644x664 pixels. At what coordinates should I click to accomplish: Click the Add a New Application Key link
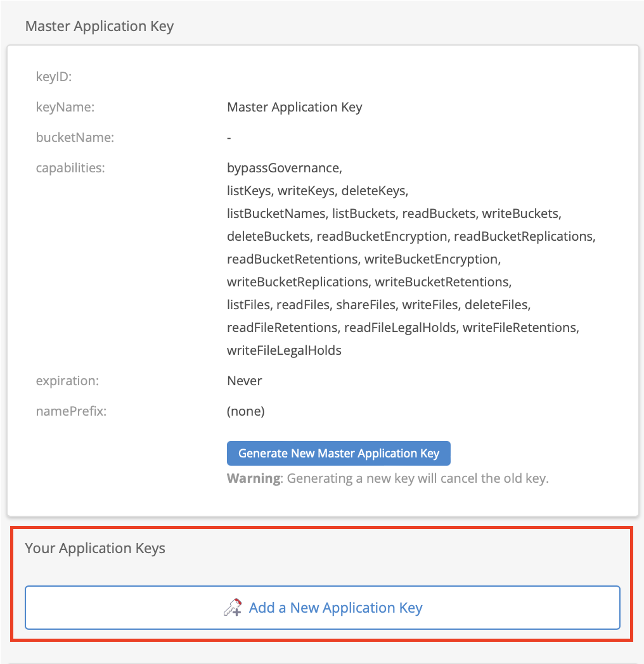coord(335,608)
